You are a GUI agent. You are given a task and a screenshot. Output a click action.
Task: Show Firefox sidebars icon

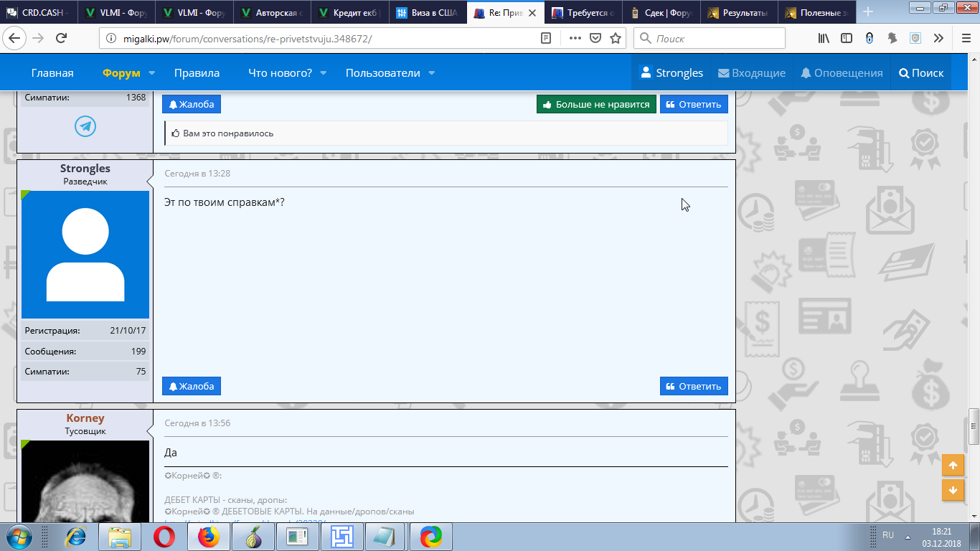(x=847, y=39)
